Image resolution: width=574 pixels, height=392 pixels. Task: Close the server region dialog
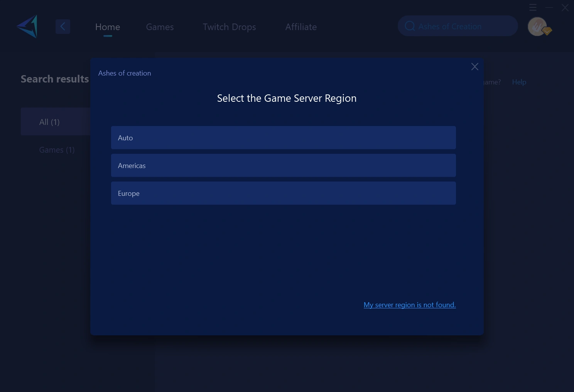[x=474, y=67]
